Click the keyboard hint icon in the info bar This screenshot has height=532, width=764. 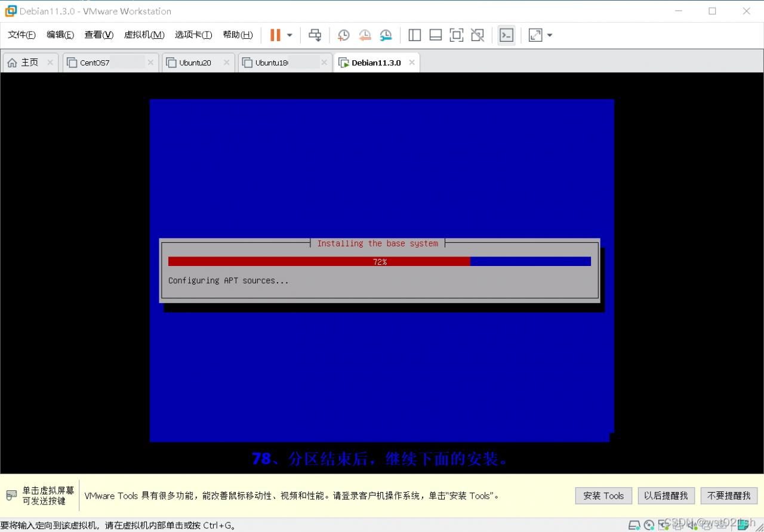11,496
